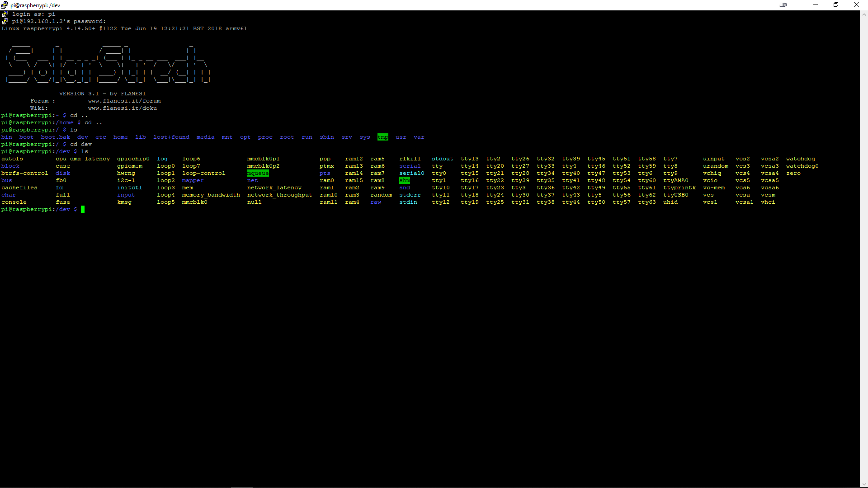Click 'hwrng' device entry

[126, 173]
